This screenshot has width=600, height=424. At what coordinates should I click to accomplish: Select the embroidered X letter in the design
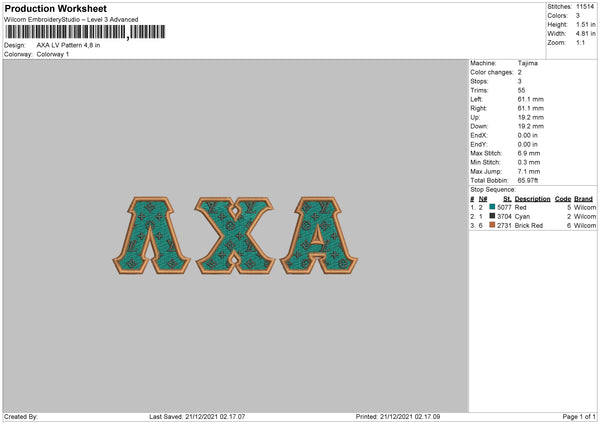tap(235, 235)
